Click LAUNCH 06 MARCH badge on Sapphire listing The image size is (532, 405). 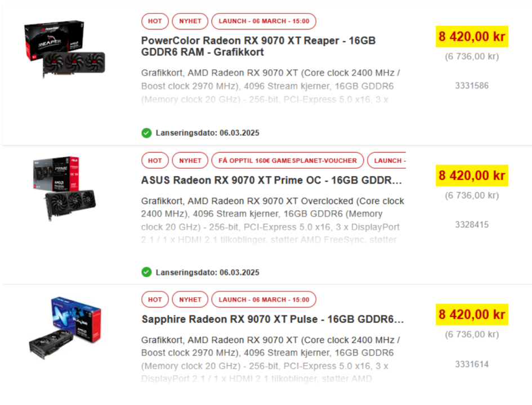[264, 300]
